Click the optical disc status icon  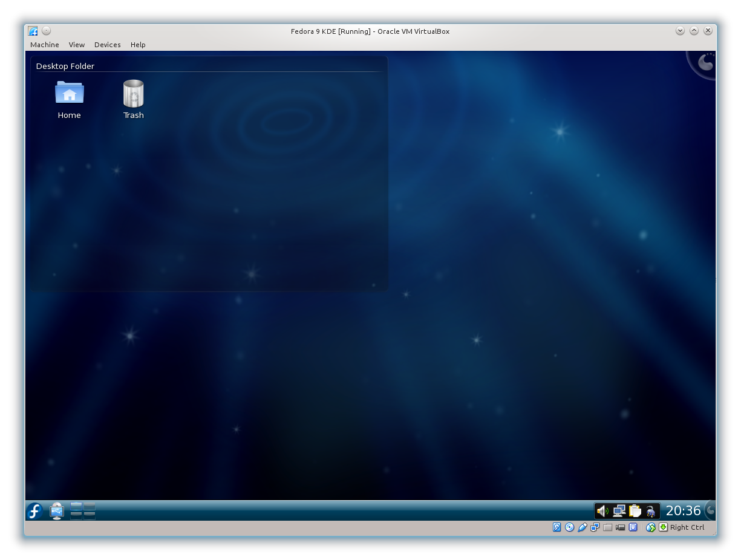pos(569,527)
